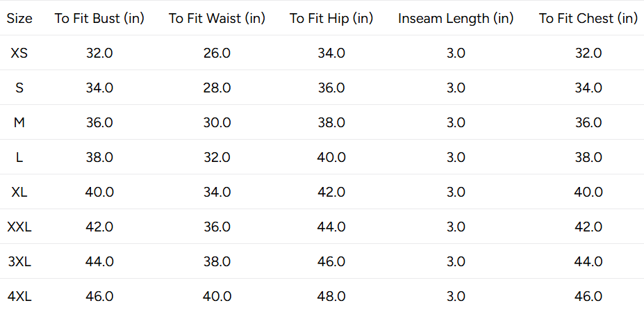The height and width of the screenshot is (310, 644).
Task: Click the To Fit Waist (in) header
Action: pyautogui.click(x=217, y=19)
